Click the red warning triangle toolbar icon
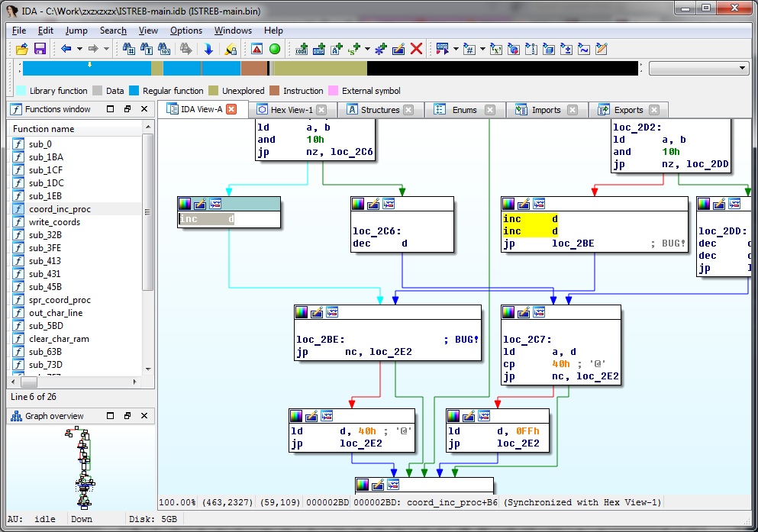The width and height of the screenshot is (758, 532). point(257,49)
